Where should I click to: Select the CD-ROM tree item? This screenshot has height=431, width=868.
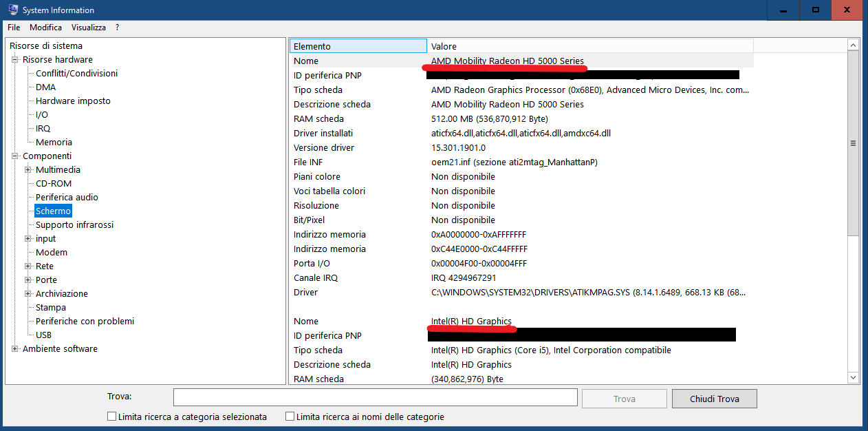tap(54, 184)
